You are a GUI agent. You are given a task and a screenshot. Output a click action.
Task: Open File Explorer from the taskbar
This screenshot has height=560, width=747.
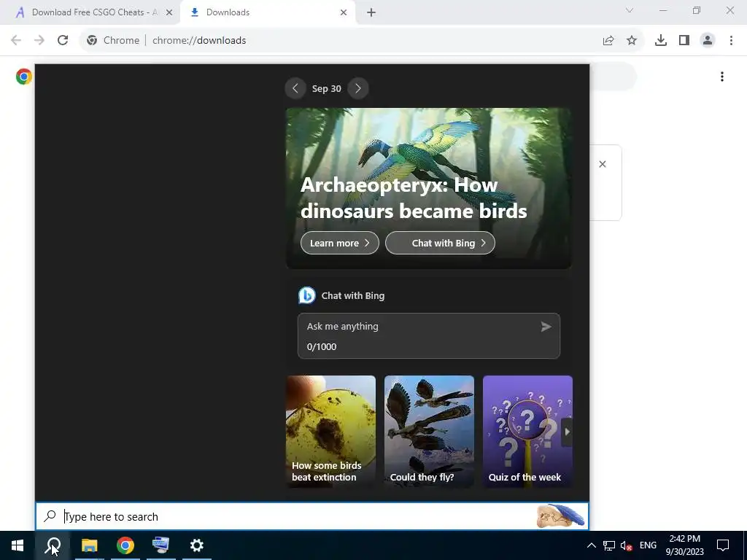89,545
